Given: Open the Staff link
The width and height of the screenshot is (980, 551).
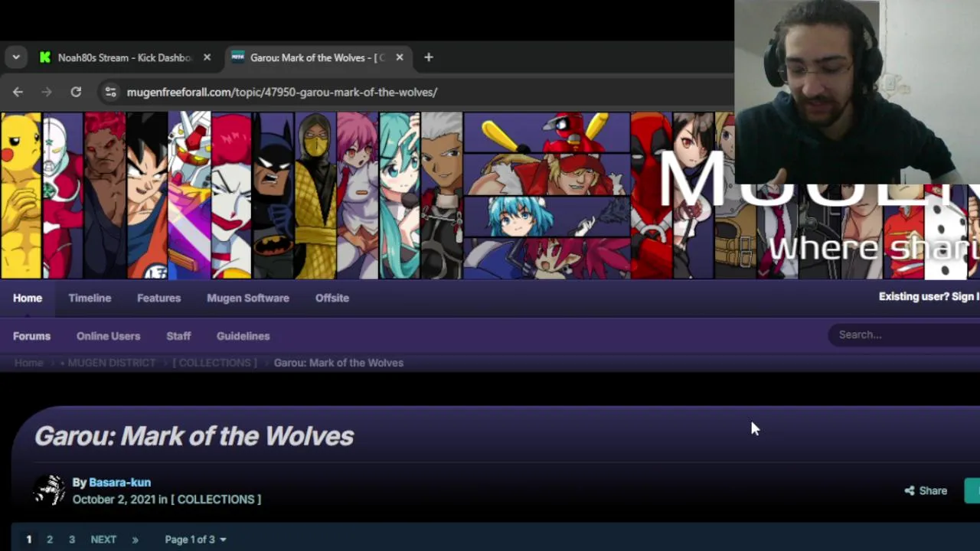Looking at the screenshot, I should (x=178, y=336).
